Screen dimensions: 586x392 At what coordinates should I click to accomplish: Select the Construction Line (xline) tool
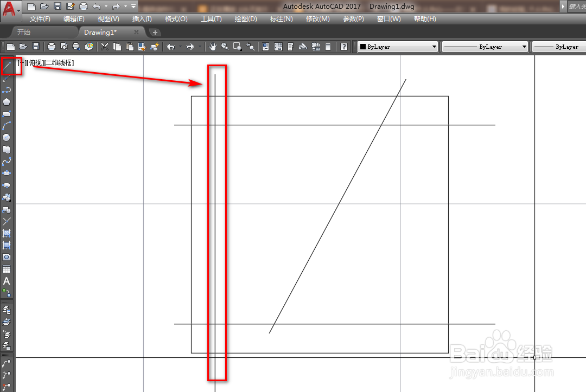click(7, 79)
